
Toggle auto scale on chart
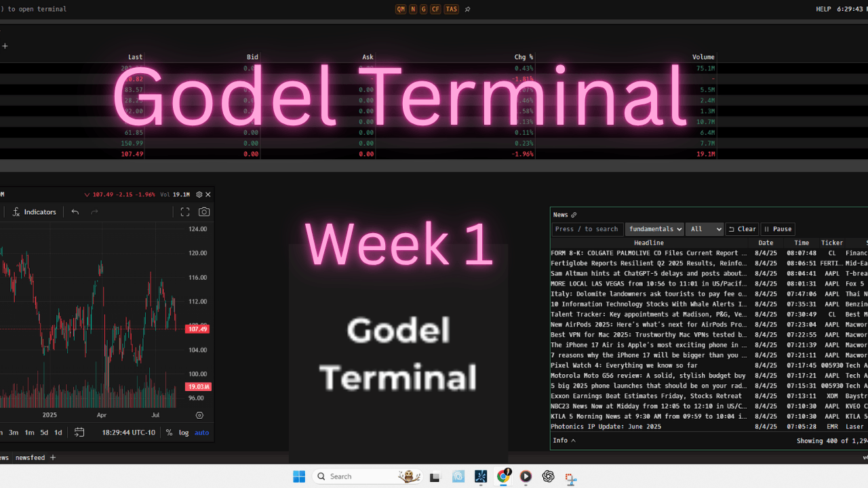tap(202, 432)
